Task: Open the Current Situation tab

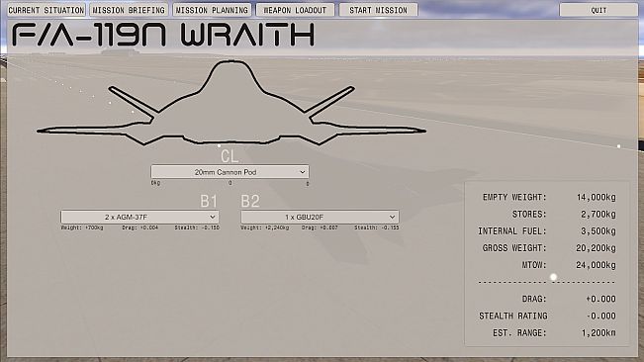Action: point(46,10)
